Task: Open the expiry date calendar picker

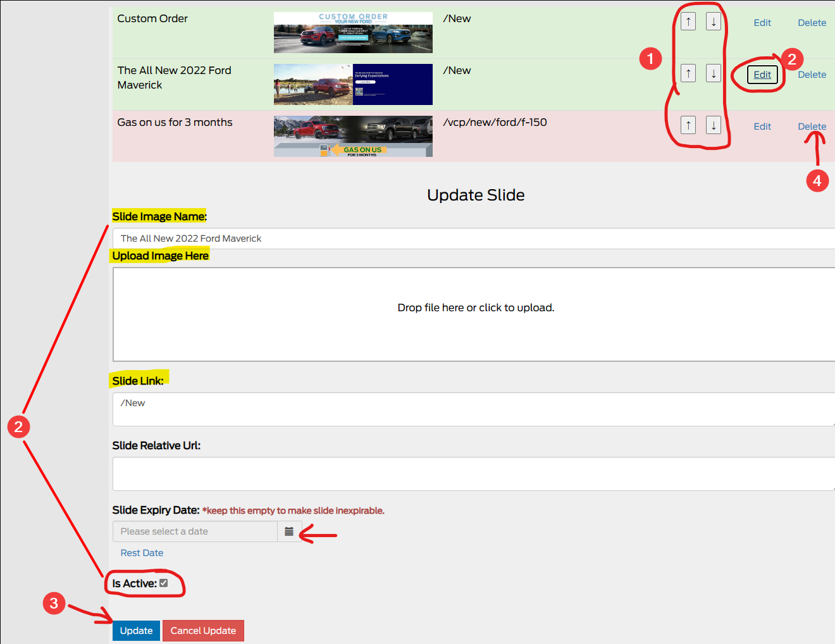Action: (289, 531)
